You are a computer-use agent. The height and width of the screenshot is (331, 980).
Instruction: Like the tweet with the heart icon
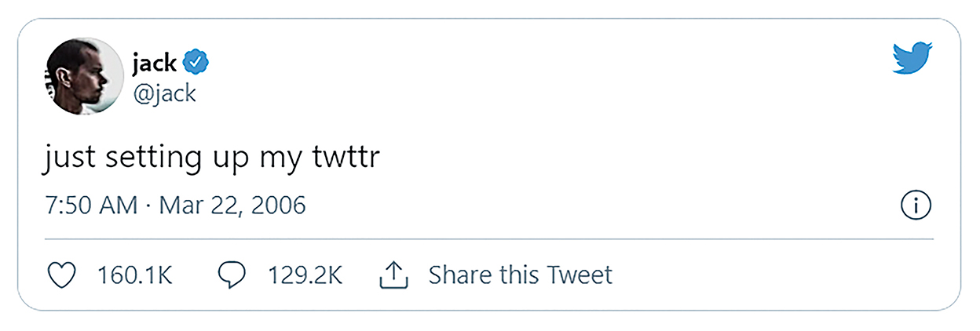click(x=62, y=275)
